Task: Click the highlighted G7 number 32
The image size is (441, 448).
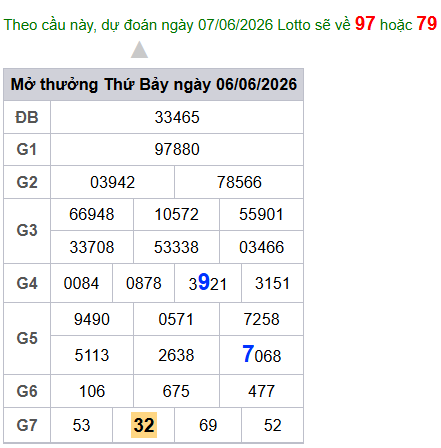Action: [x=144, y=425]
